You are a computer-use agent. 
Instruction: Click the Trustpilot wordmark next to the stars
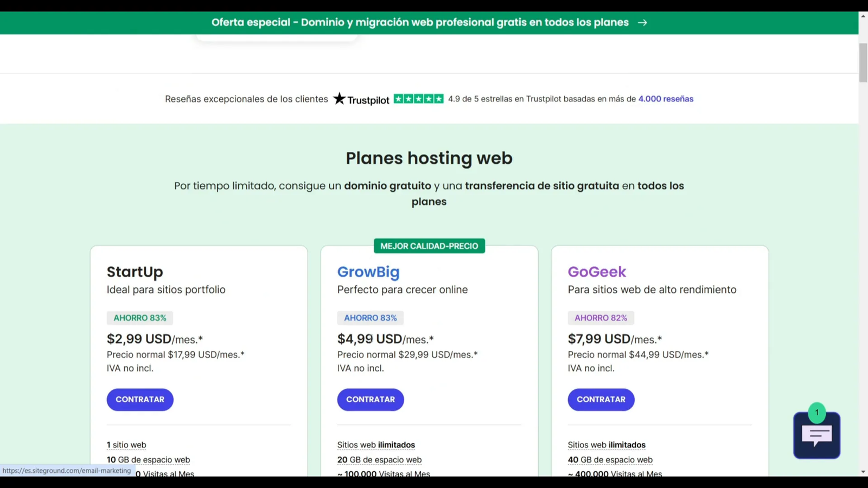click(x=369, y=99)
